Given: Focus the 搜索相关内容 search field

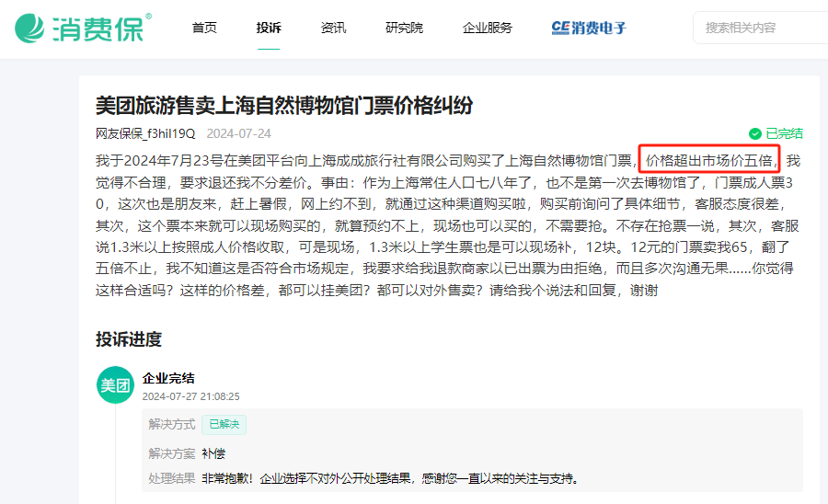Looking at the screenshot, I should tap(761, 28).
